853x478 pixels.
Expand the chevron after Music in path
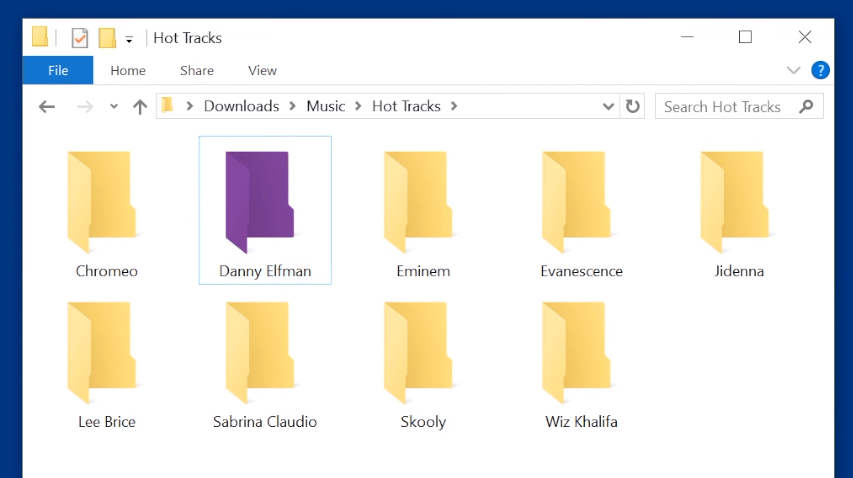358,106
